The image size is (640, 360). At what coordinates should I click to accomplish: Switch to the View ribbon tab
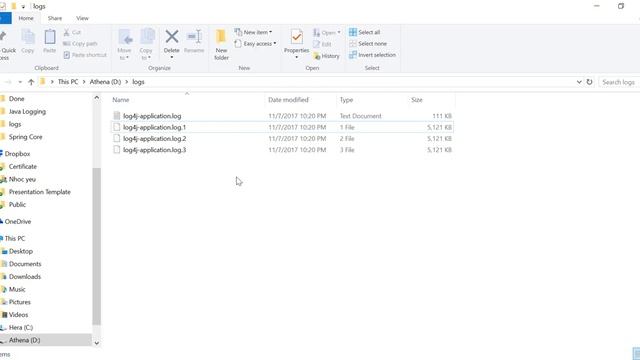pos(82,18)
